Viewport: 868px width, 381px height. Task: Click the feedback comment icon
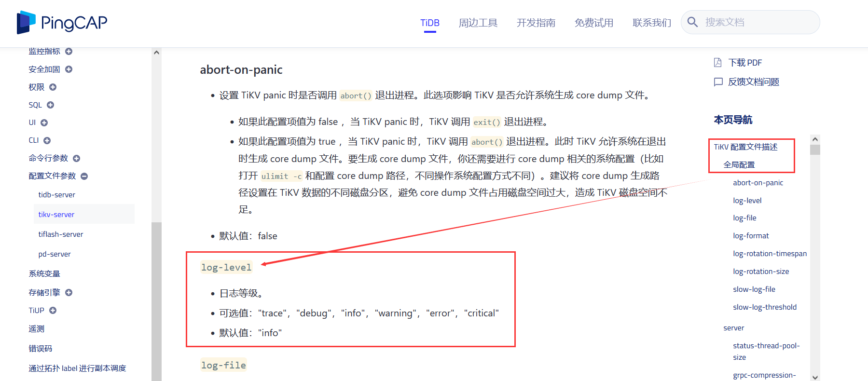(x=718, y=82)
